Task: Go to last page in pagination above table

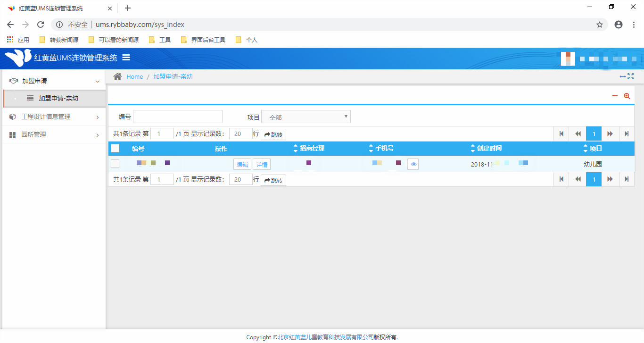Action: click(627, 134)
